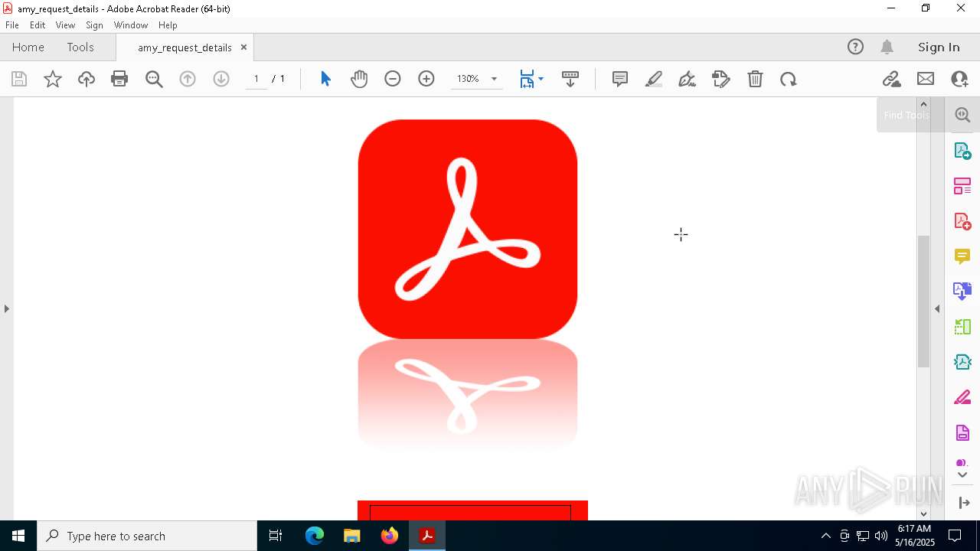Collapse the right tools pane bottom arrow
This screenshot has height=551, width=980.
[x=964, y=503]
